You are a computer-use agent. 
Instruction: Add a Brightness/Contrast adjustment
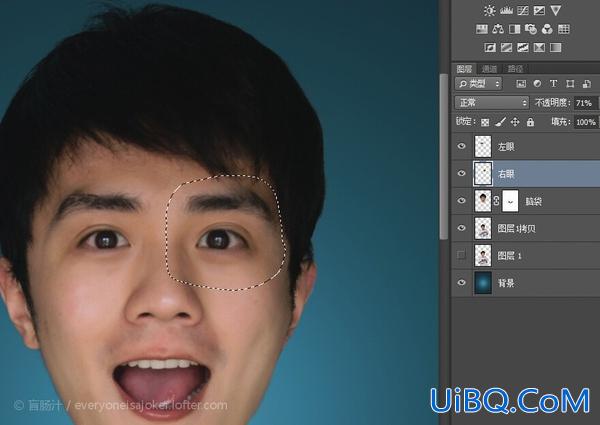[x=489, y=10]
